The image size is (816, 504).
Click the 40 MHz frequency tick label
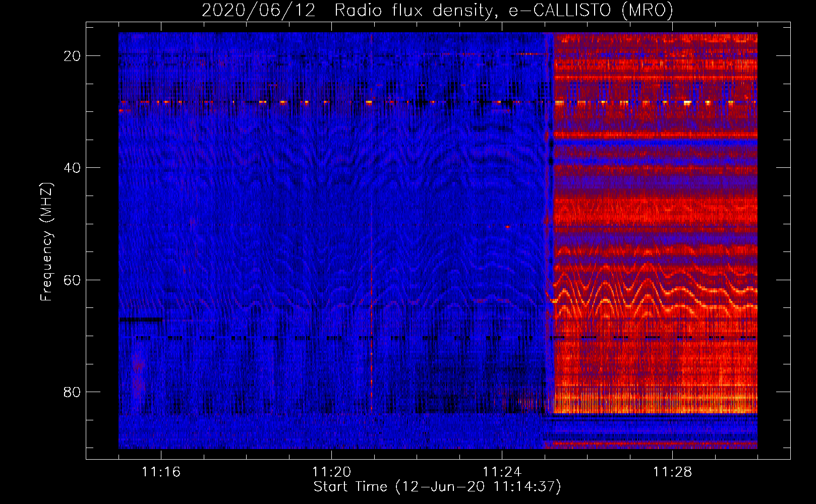pos(73,168)
